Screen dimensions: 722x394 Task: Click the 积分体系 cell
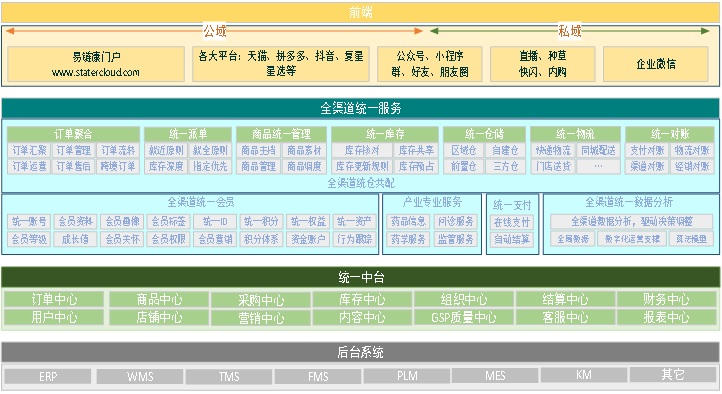pos(262,239)
